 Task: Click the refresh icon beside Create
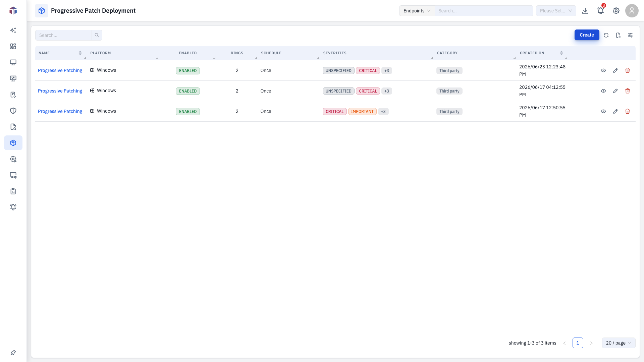pos(606,35)
